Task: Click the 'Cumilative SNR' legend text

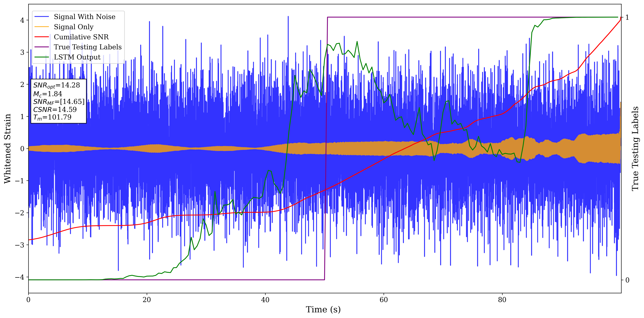Action: point(81,37)
